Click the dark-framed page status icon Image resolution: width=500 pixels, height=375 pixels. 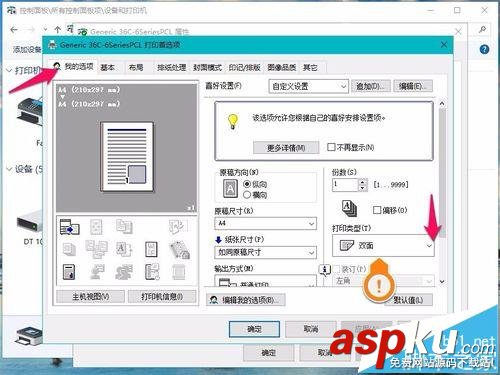click(151, 249)
